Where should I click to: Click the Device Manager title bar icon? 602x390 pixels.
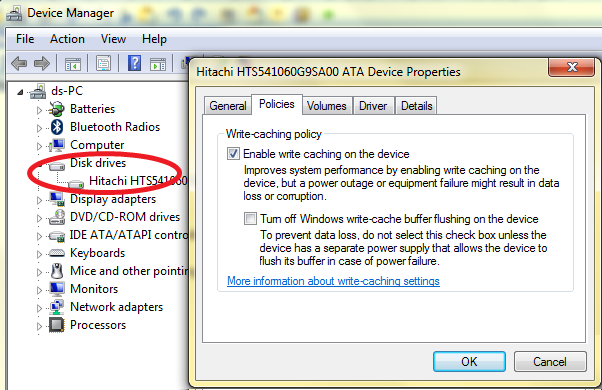click(14, 14)
